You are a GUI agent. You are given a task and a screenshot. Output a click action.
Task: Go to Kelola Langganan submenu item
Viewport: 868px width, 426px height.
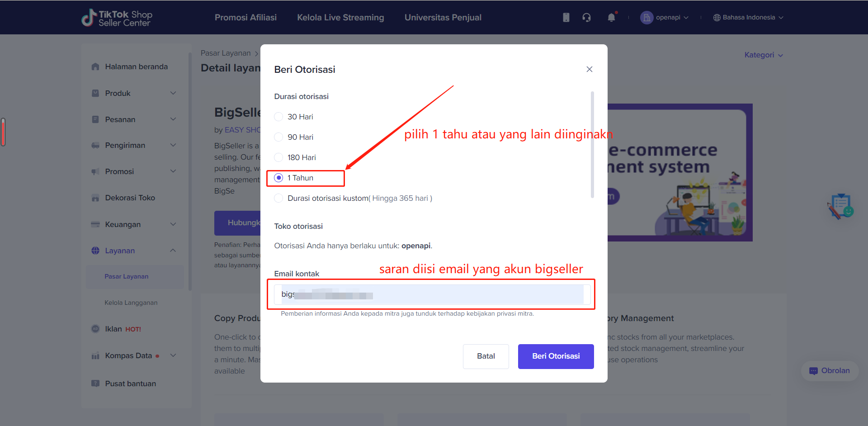coord(131,303)
